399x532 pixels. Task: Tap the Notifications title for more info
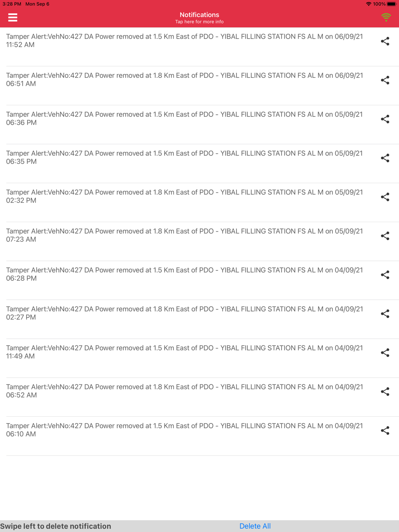[x=199, y=18]
